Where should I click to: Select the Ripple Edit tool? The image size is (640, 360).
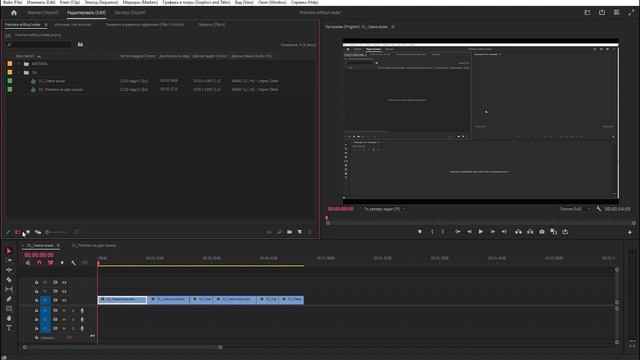9,270
